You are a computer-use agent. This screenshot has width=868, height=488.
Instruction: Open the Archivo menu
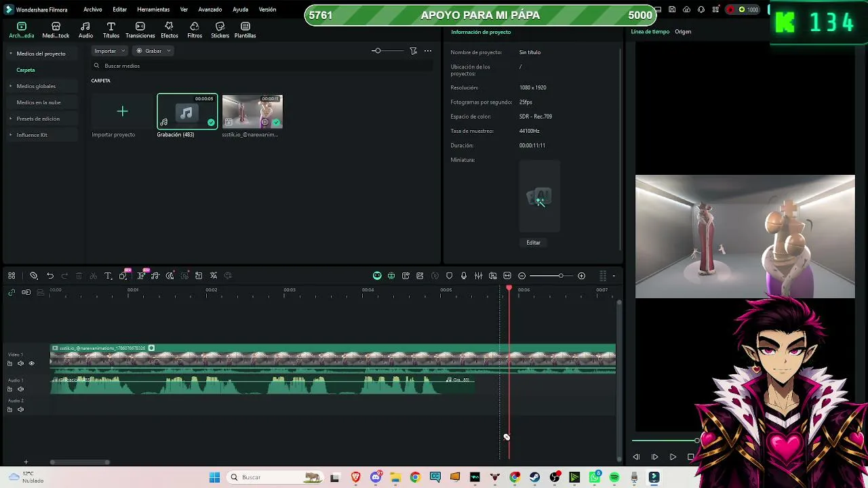(x=93, y=9)
